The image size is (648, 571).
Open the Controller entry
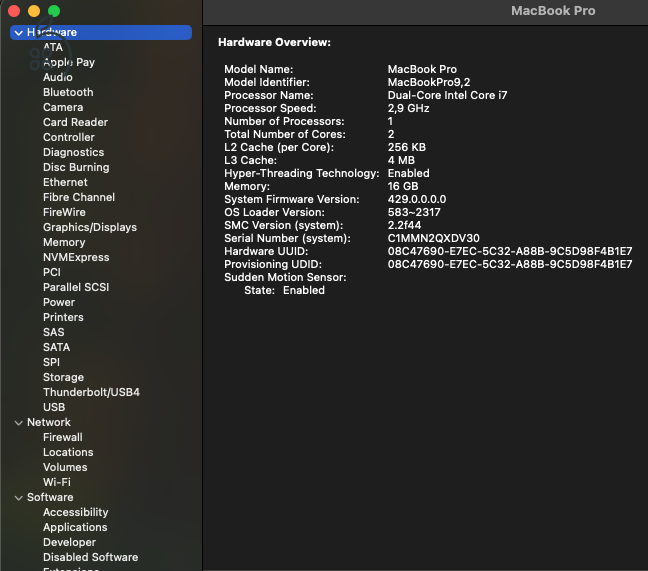click(69, 137)
